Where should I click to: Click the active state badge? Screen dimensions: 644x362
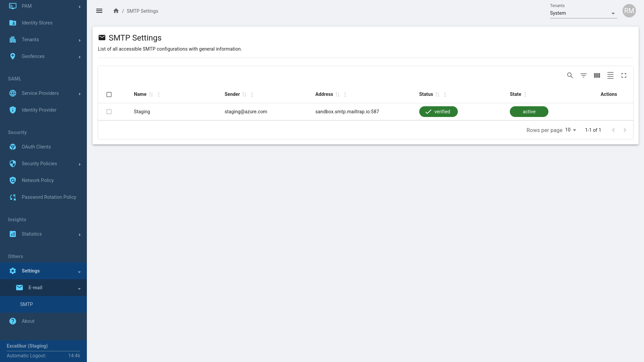coord(529,112)
